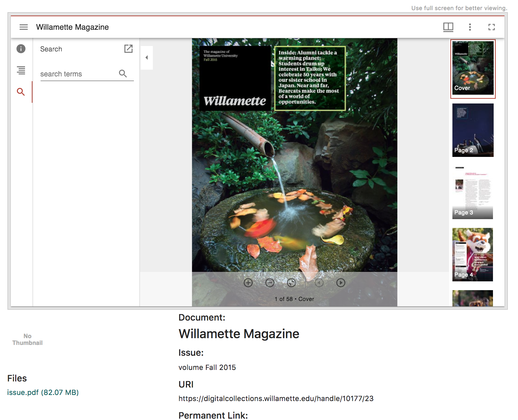
Task: Open the info panel icon in the sidebar
Action: pyautogui.click(x=21, y=49)
